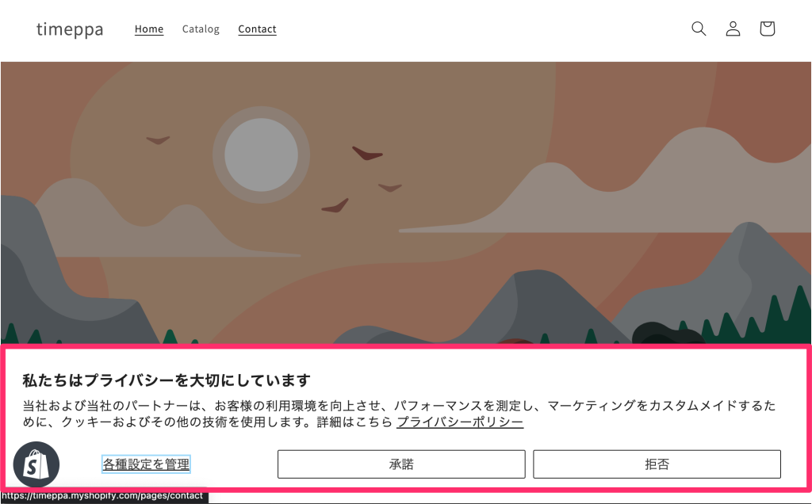Accept cookies with the 承諾 button
812x504 pixels.
[401, 464]
